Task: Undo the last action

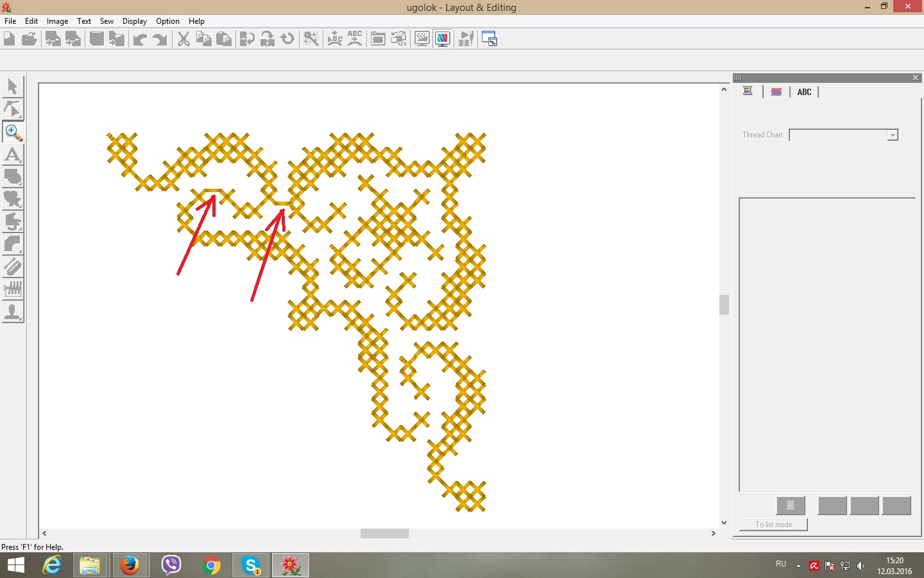Action: pos(139,39)
